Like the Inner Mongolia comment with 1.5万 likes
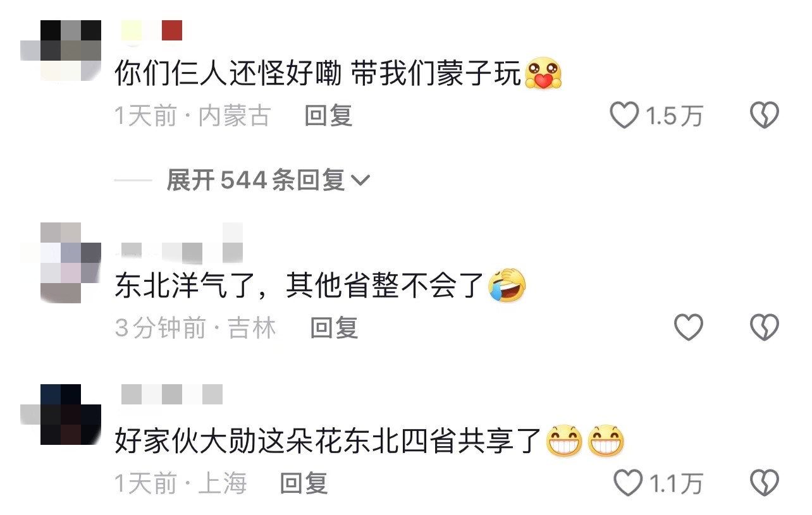812x515 pixels. pos(624,116)
